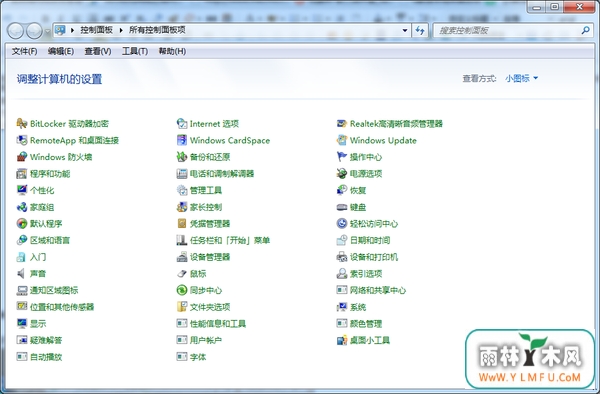Click the 键盘 icon

[x=342, y=207]
